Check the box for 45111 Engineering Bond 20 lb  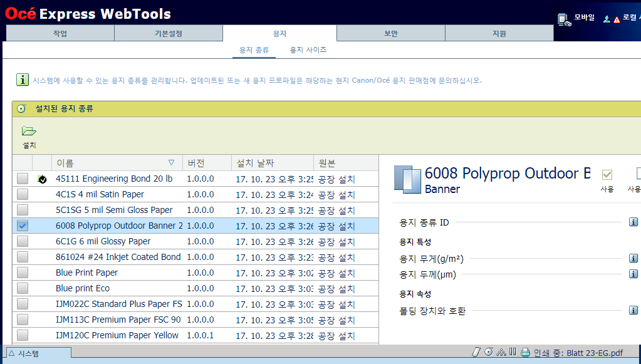point(23,179)
